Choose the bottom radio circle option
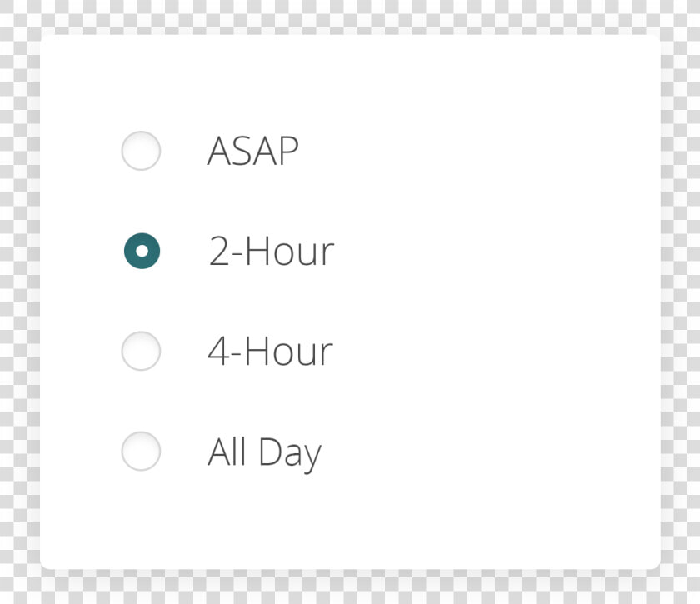The height and width of the screenshot is (604, 700). [x=141, y=451]
